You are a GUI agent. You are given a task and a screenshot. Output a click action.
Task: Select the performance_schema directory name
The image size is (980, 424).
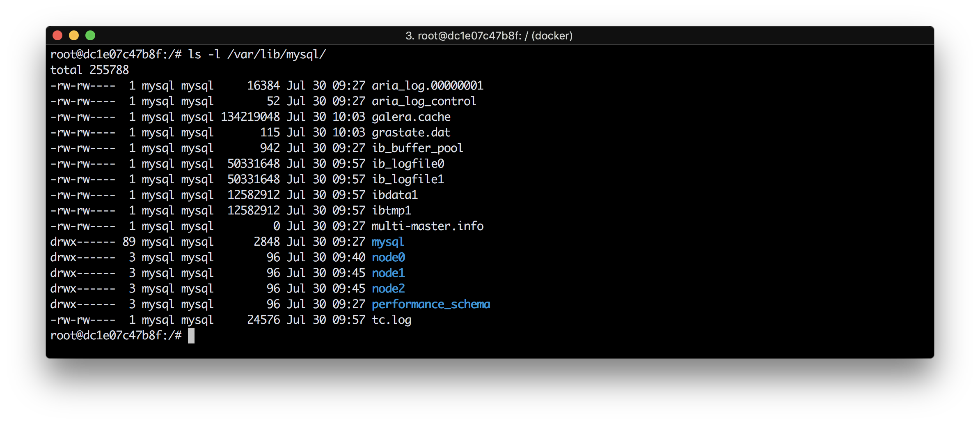tap(430, 304)
